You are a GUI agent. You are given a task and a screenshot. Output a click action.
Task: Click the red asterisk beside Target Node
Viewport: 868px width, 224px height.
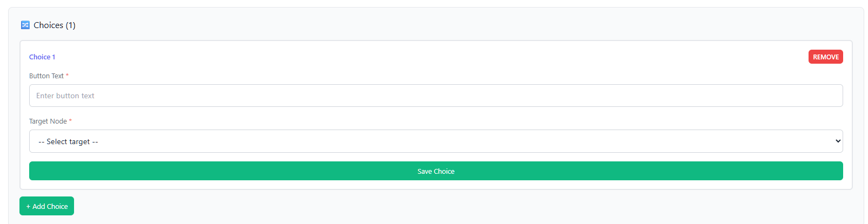tap(70, 121)
